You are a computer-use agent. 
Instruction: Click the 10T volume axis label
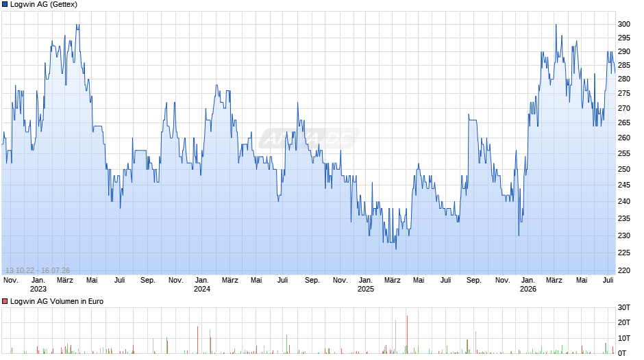click(624, 338)
